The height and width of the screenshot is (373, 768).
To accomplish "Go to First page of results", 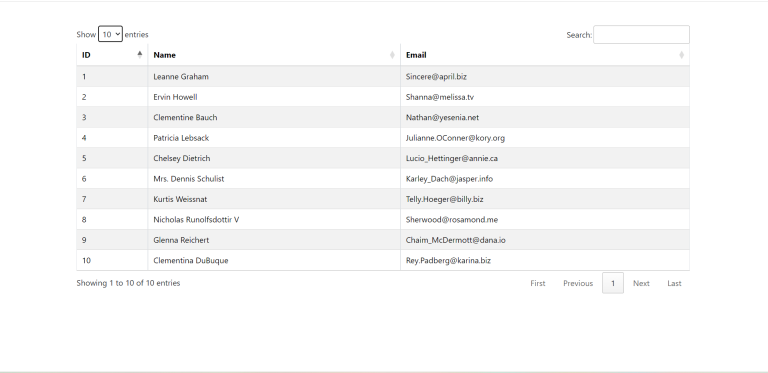I will coord(537,283).
